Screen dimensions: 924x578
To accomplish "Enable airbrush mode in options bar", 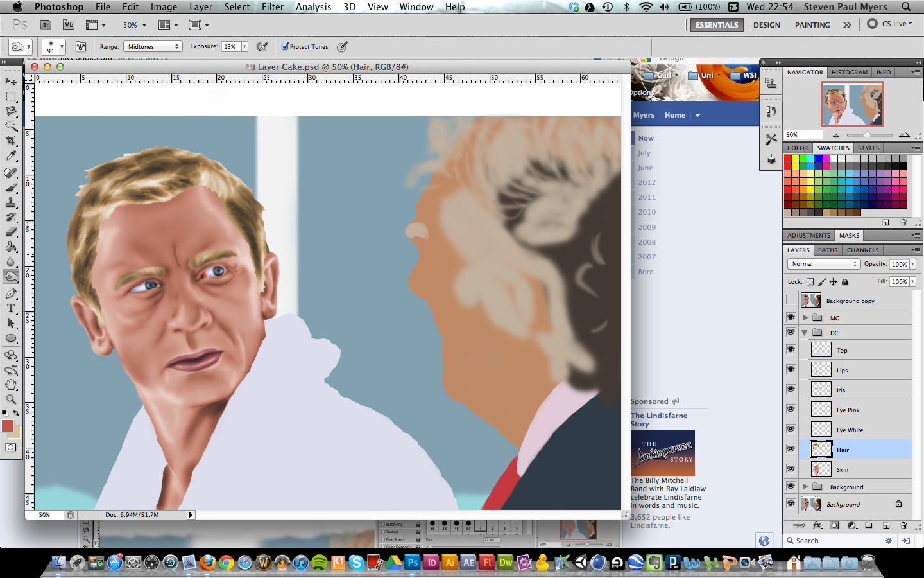I will (262, 46).
